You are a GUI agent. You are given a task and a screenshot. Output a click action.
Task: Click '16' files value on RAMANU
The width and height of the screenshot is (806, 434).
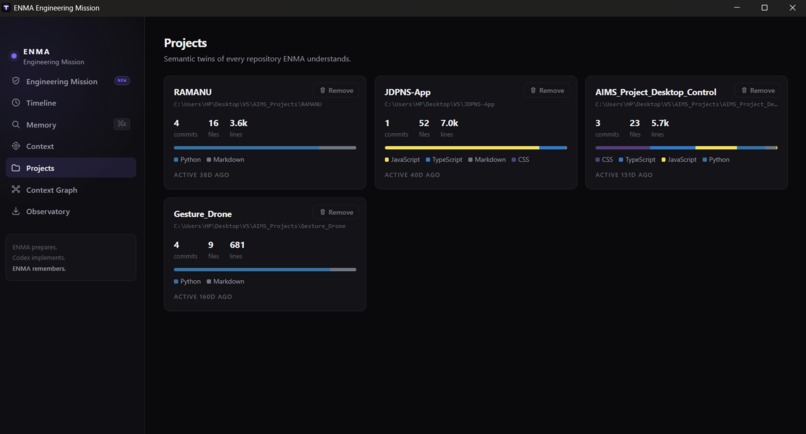(213, 123)
